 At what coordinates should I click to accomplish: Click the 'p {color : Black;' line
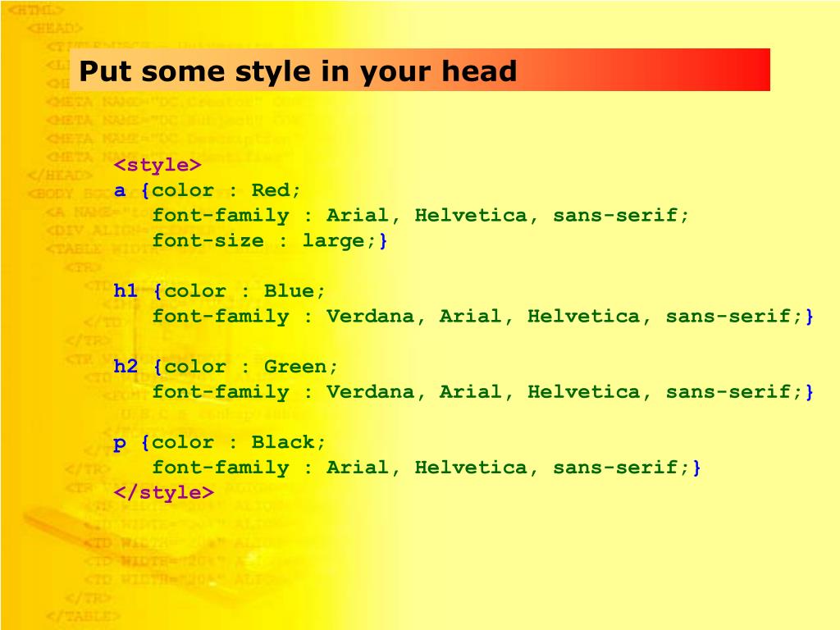click(x=219, y=443)
